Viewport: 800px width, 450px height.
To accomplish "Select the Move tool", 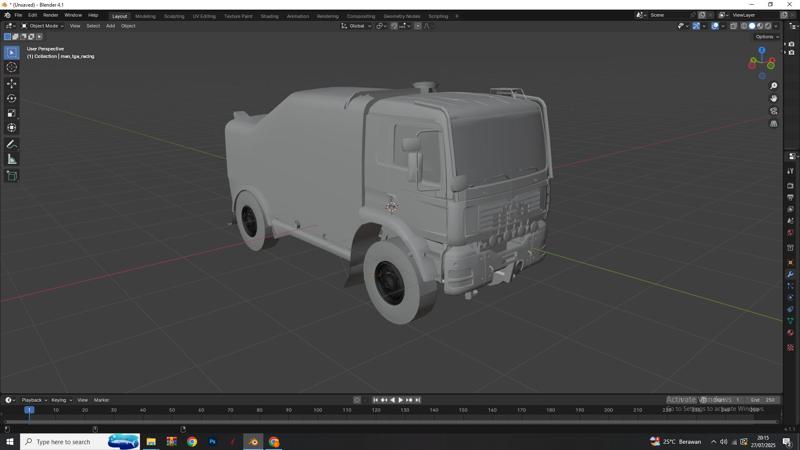I will pos(11,84).
